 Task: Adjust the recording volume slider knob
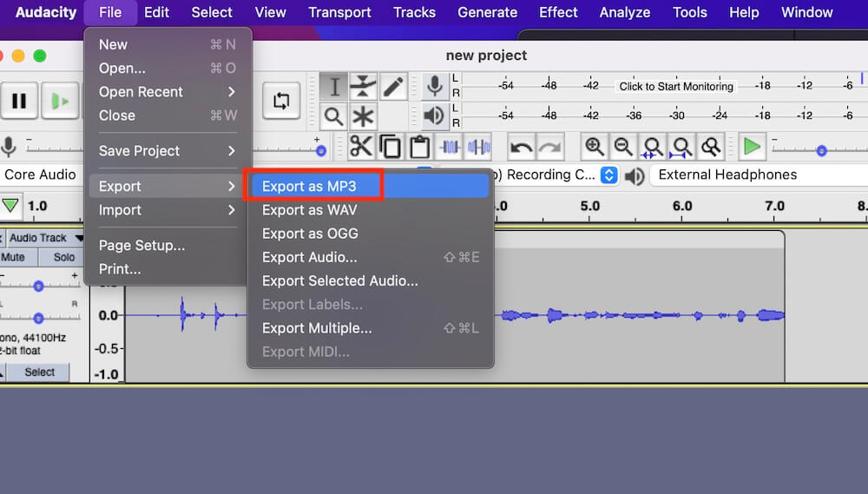point(321,151)
